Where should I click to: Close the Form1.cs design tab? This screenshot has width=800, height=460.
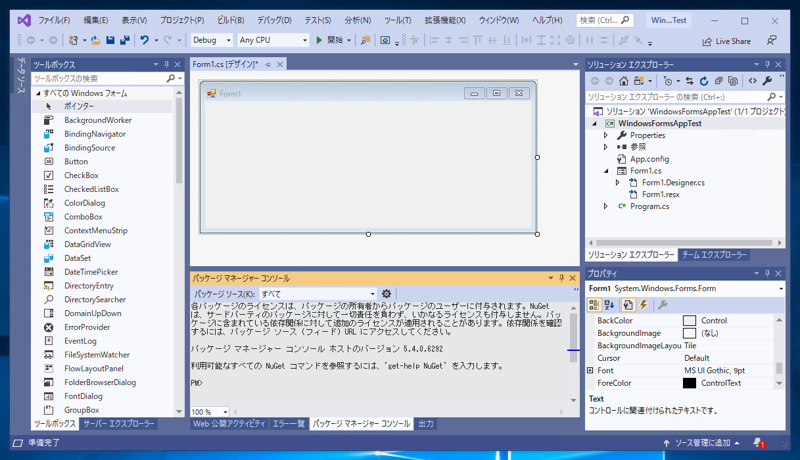click(x=280, y=64)
